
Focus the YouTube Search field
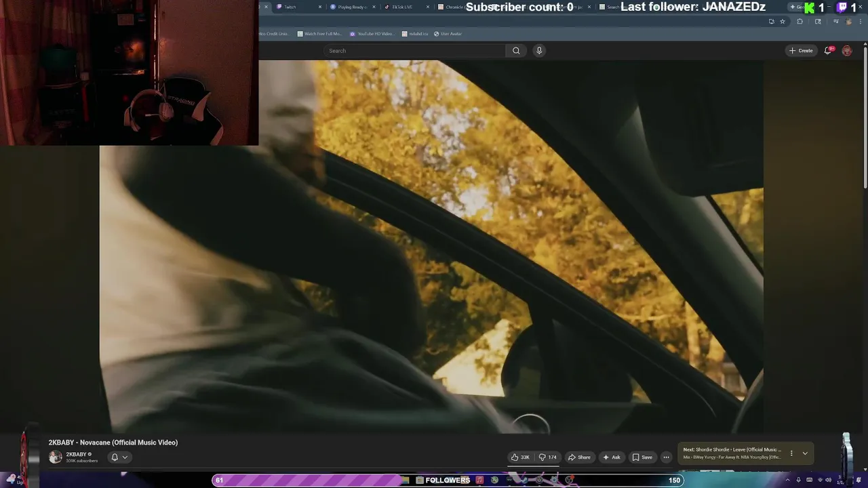[415, 51]
